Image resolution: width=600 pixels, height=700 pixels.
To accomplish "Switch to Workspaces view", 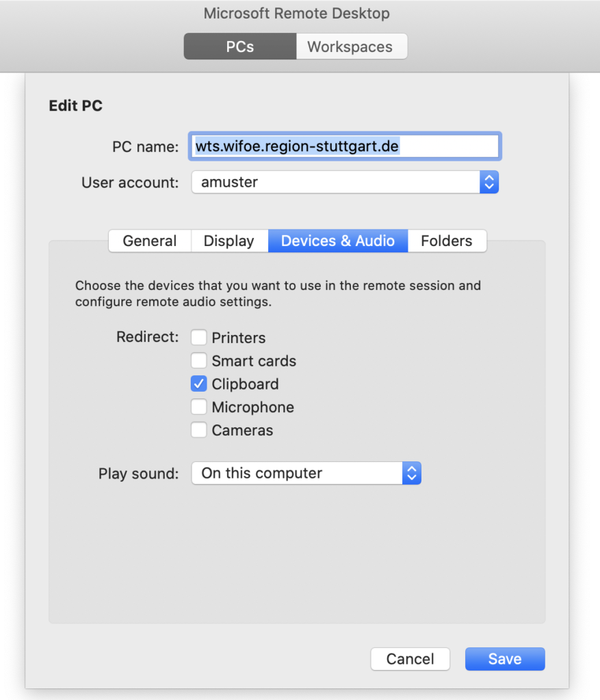I will [x=350, y=47].
